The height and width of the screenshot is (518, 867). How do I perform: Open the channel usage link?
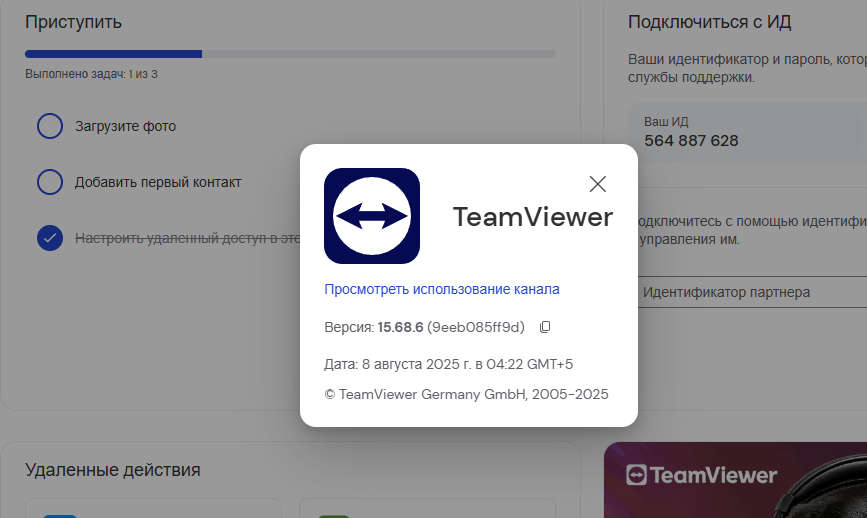coord(441,289)
